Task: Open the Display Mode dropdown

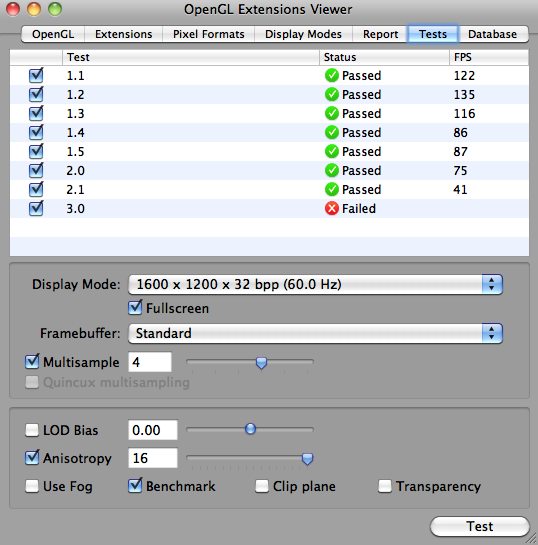Action: (315, 284)
